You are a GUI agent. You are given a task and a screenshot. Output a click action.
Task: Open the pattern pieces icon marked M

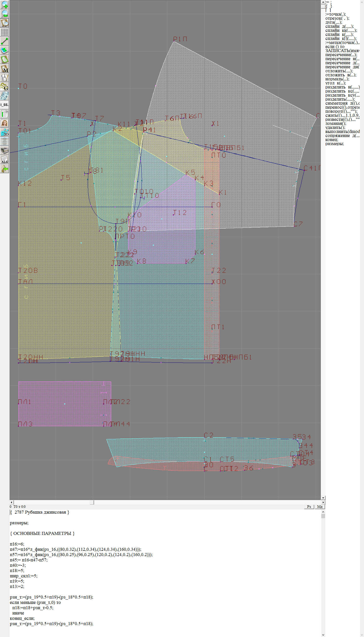click(x=5, y=69)
